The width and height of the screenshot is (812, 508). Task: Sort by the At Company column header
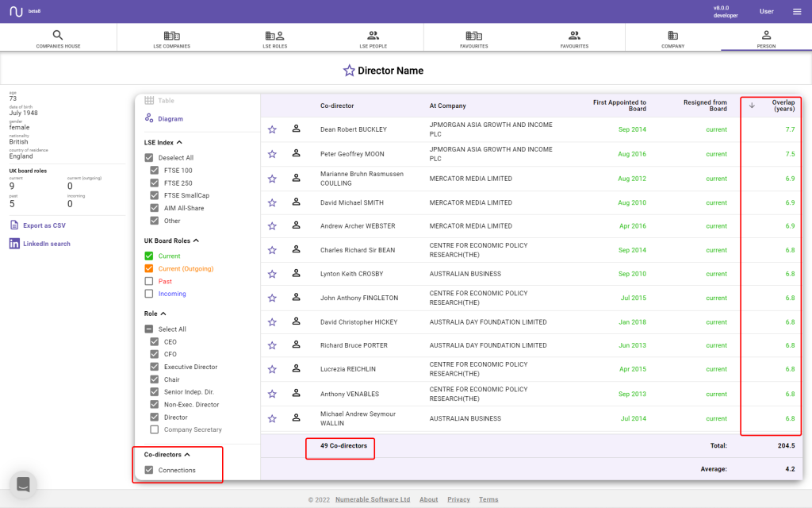point(447,106)
